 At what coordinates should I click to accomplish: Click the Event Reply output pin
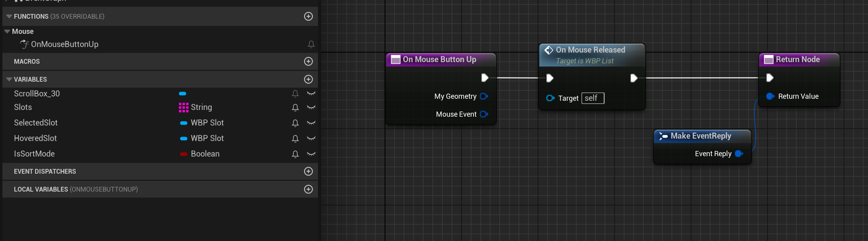pyautogui.click(x=739, y=154)
